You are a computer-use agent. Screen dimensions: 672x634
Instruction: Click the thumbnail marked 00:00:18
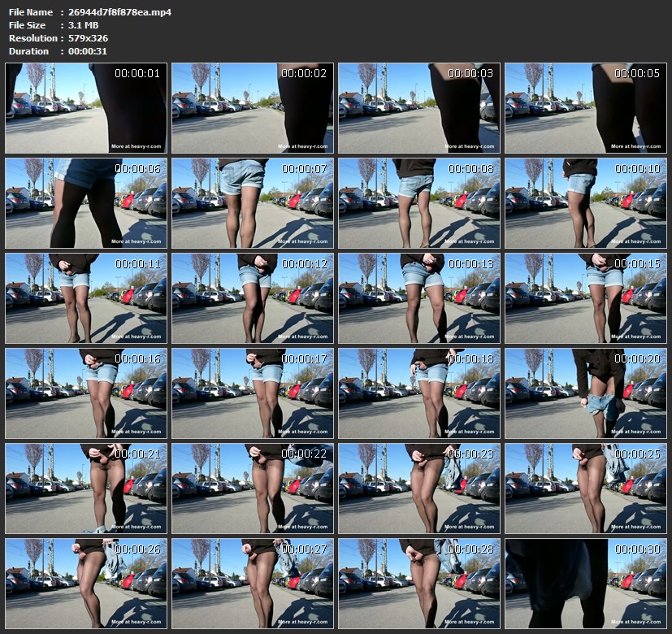[x=419, y=393]
